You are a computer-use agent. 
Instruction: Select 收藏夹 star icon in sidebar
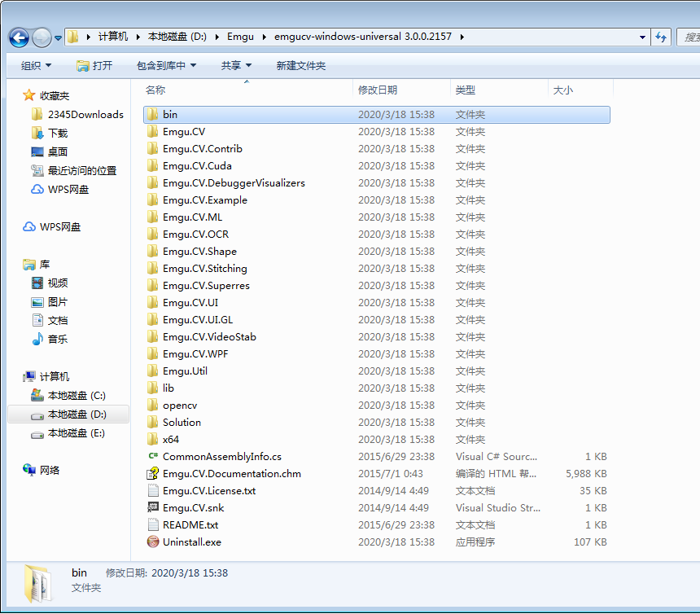[x=29, y=95]
